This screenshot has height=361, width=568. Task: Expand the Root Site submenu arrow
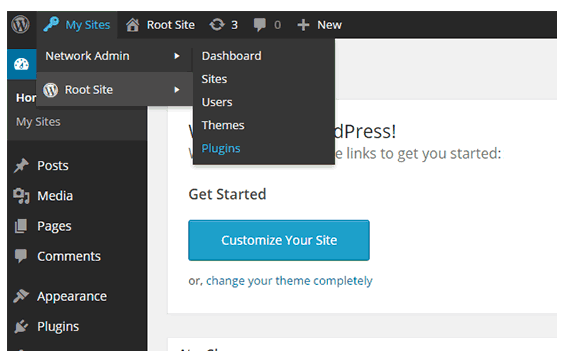(x=177, y=89)
